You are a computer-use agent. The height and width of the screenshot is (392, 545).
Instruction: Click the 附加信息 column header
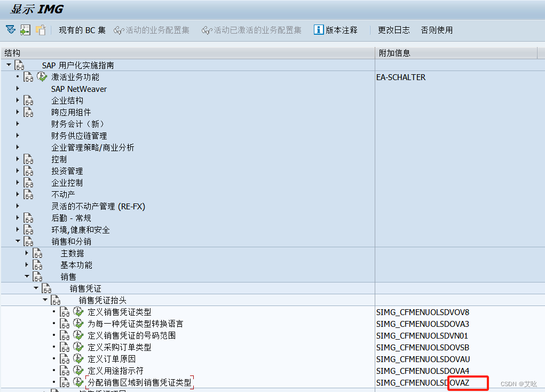[456, 53]
